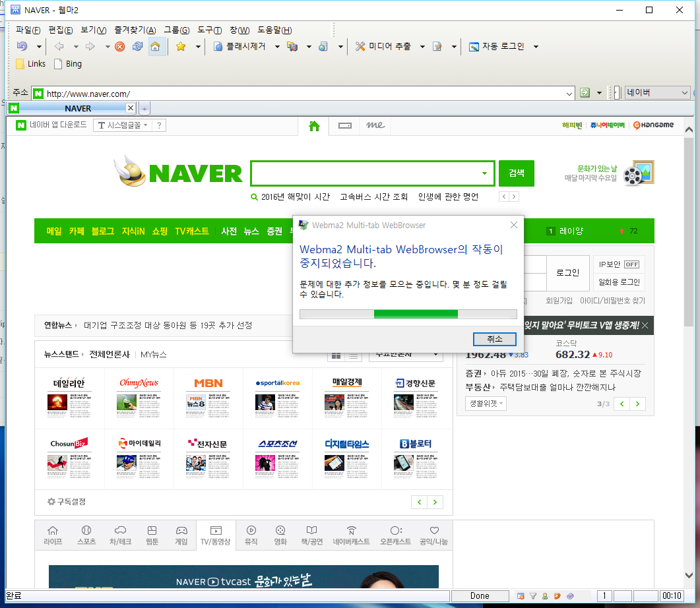Open the 미디어 추출 tool
The image size is (700, 608).
(x=384, y=46)
